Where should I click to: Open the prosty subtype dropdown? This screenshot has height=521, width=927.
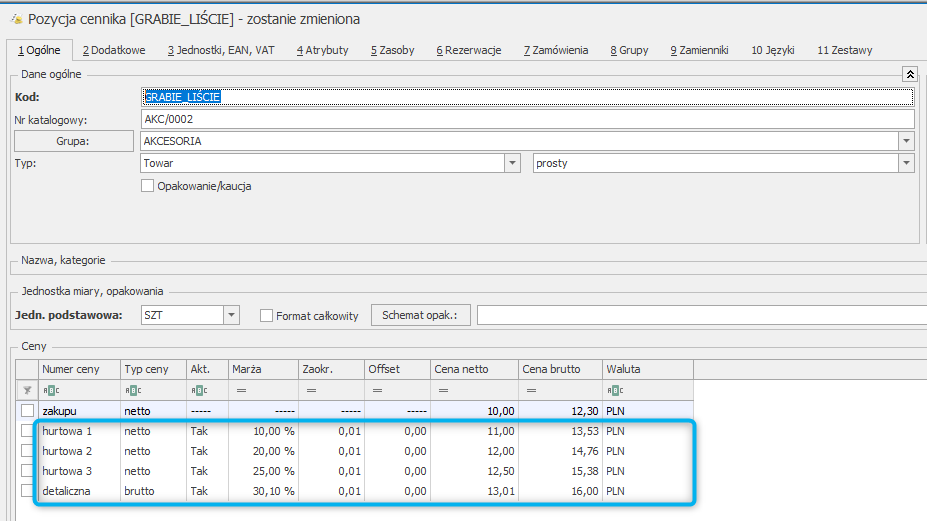(906, 163)
